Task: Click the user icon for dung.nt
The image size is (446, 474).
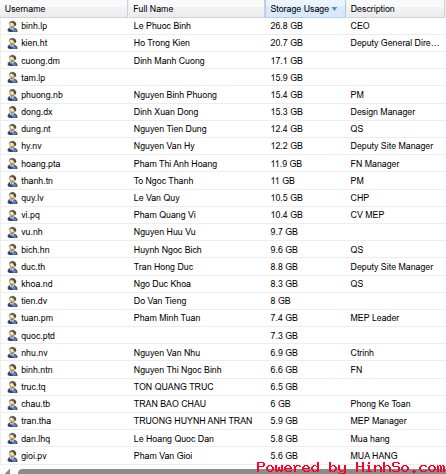Action: pos(12,129)
